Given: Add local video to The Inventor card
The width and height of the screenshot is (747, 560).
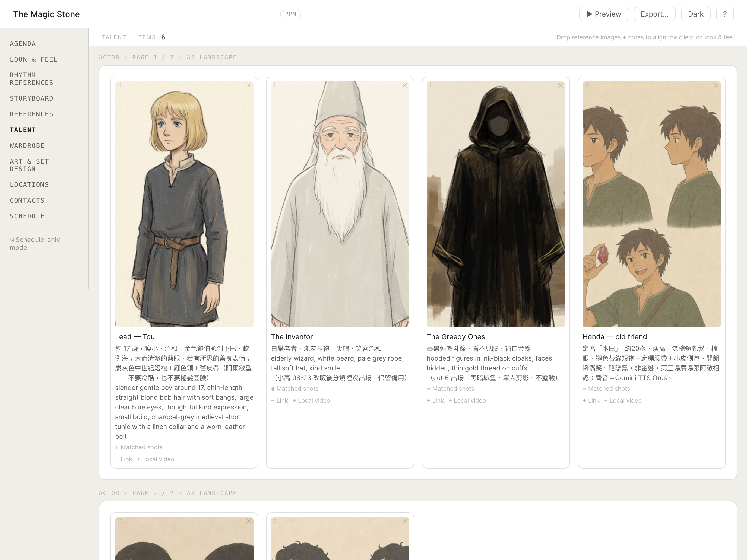Looking at the screenshot, I should coord(311,401).
